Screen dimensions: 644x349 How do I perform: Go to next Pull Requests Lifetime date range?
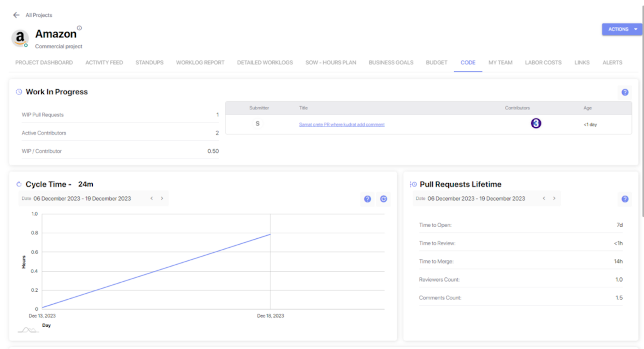(x=554, y=198)
